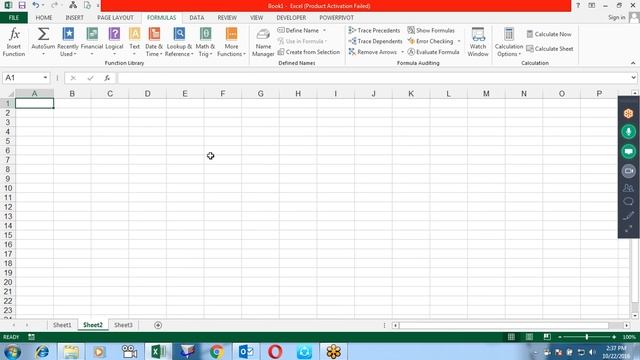
Task: Click Trace Precedents
Action: 374,31
